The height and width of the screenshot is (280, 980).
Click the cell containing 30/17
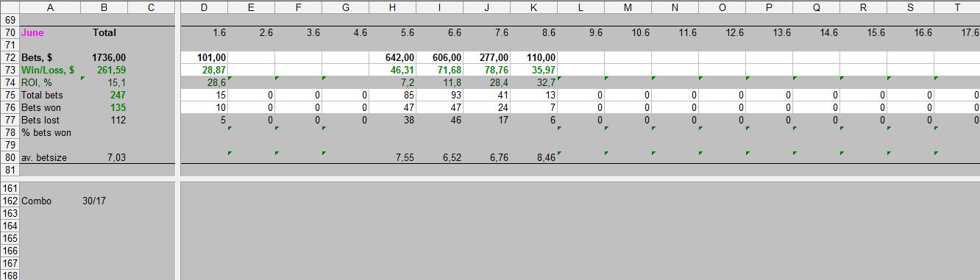coord(103,201)
